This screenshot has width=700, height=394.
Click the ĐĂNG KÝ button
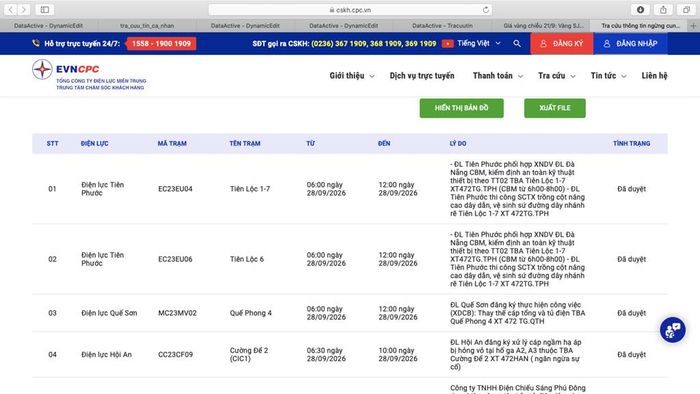click(x=562, y=44)
